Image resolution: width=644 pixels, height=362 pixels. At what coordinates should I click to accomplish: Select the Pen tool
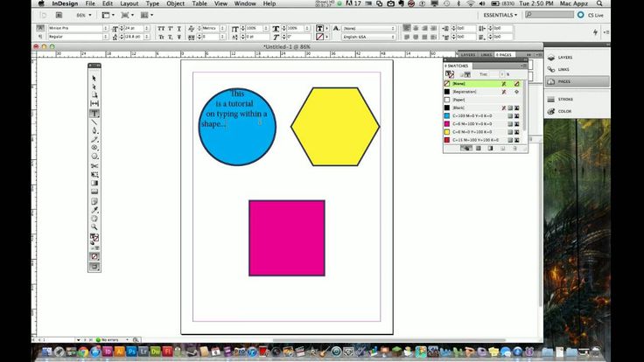tap(94, 130)
